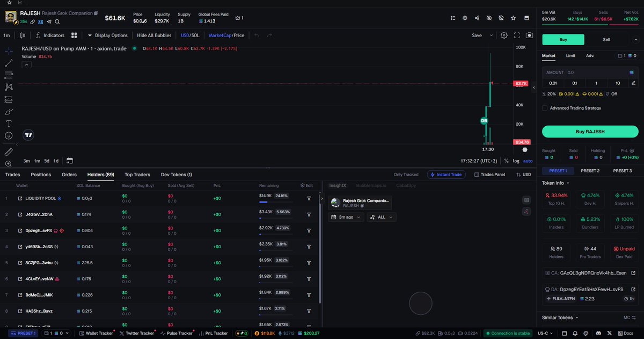Toggle Only Tracked filter
644x339 pixels.
point(406,175)
